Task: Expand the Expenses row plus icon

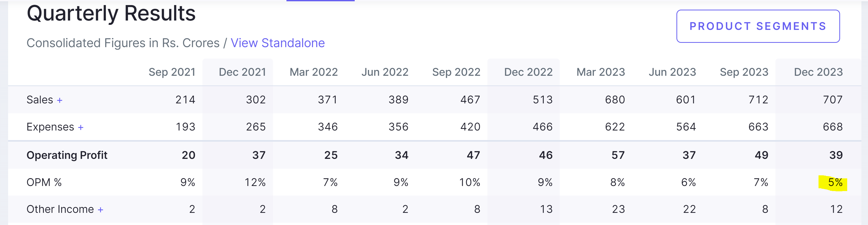Action: coord(80,127)
